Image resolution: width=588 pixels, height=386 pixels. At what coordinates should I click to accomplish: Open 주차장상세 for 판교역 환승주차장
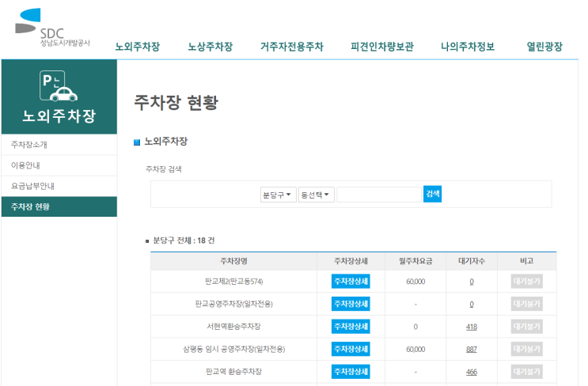(x=351, y=372)
